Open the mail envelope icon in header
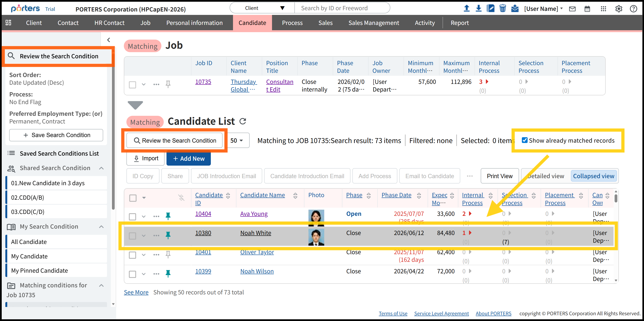This screenshot has width=644, height=321. (573, 9)
